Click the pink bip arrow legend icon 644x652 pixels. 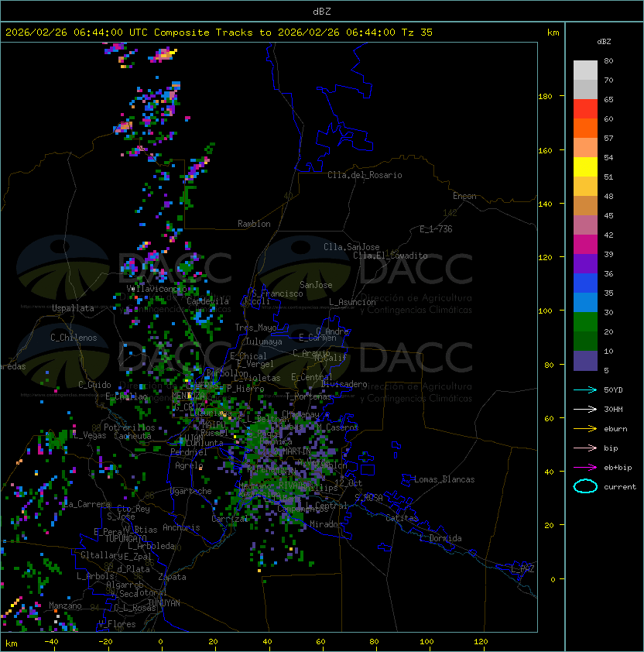coord(585,448)
